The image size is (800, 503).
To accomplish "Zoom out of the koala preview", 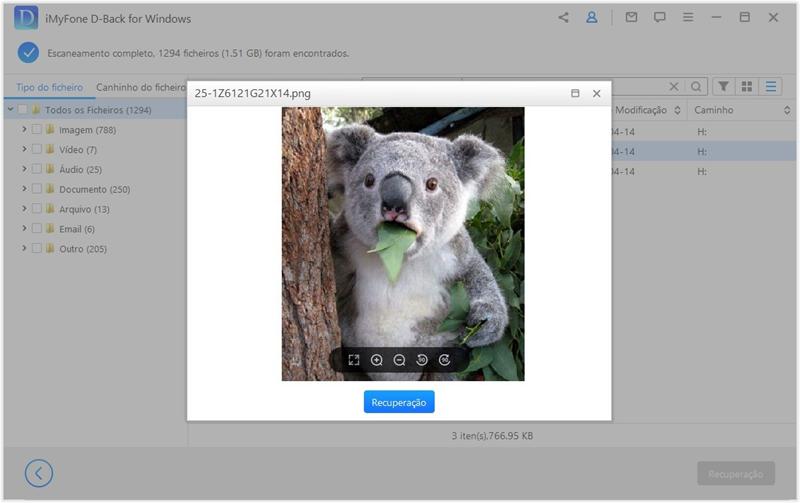I will 399,360.
